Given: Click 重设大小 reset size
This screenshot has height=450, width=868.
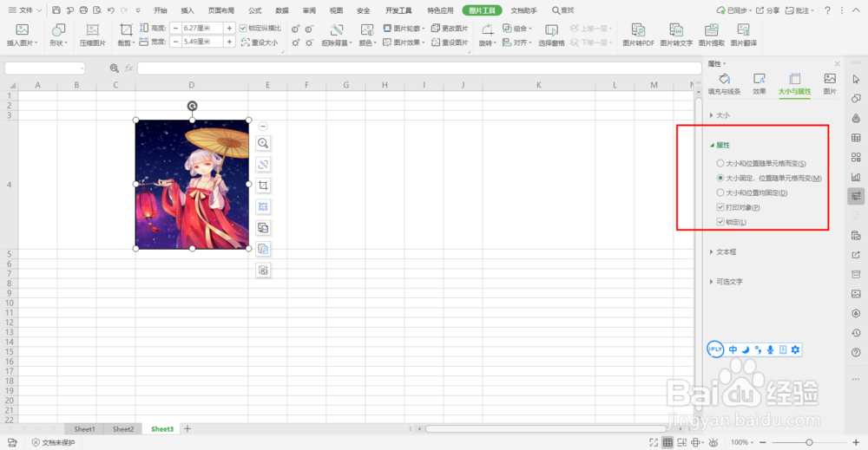Looking at the screenshot, I should tap(260, 42).
